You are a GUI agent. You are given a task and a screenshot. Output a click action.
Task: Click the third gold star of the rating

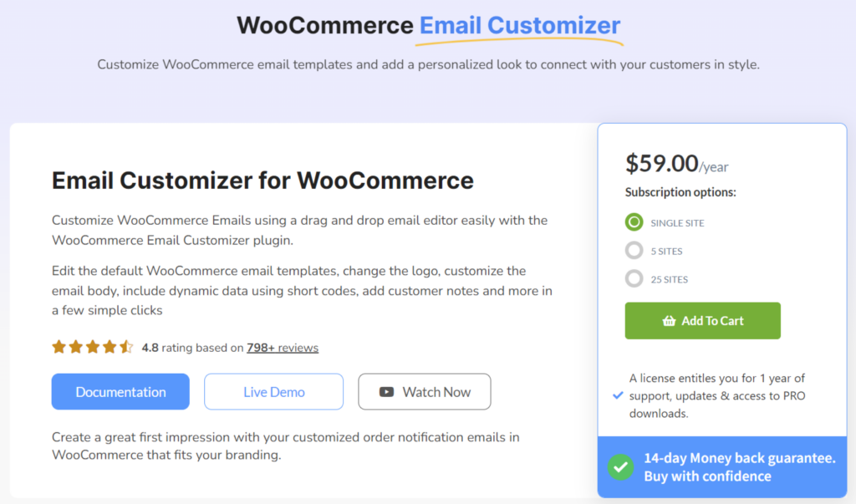pos(92,345)
